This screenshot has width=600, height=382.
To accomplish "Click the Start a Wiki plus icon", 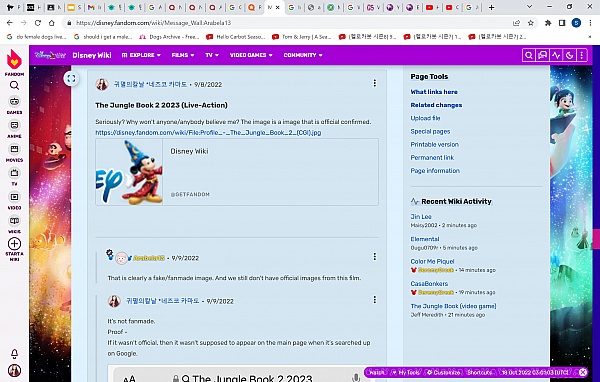I will click(14, 244).
